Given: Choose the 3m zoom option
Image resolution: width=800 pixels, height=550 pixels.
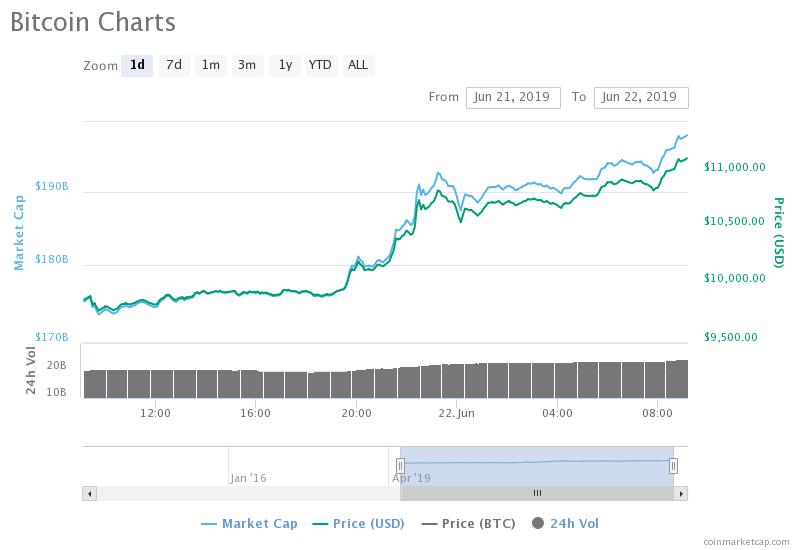Looking at the screenshot, I should [x=246, y=65].
